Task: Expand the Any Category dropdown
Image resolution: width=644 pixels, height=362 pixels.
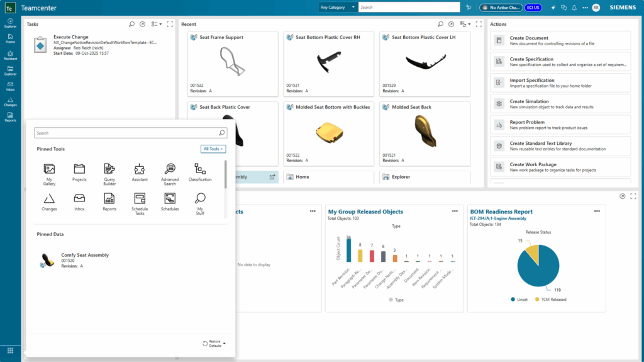Action: [338, 8]
